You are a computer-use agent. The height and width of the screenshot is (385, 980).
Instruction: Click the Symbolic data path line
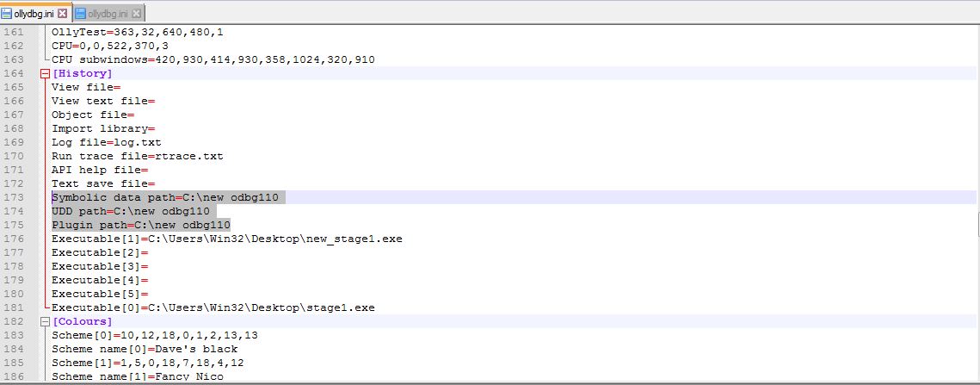tap(165, 197)
